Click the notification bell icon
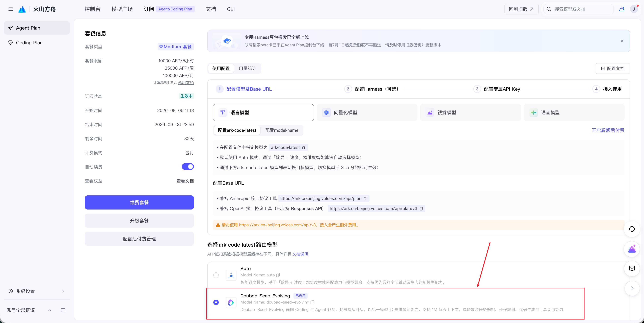The image size is (644, 323). click(622, 9)
